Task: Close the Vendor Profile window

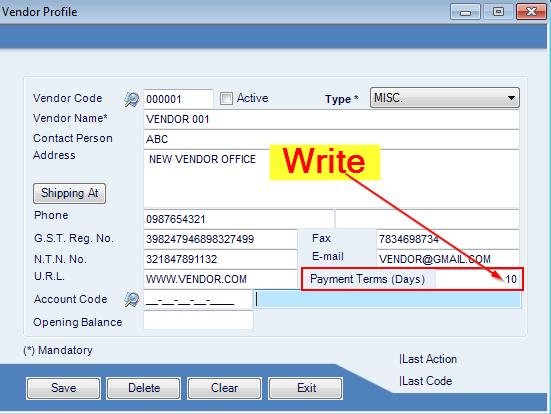Action: point(531,12)
